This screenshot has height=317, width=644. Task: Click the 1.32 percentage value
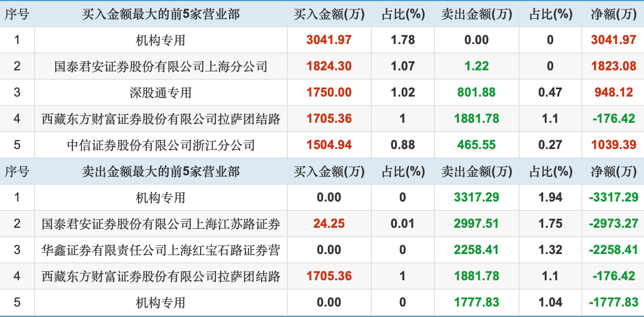coord(550,250)
